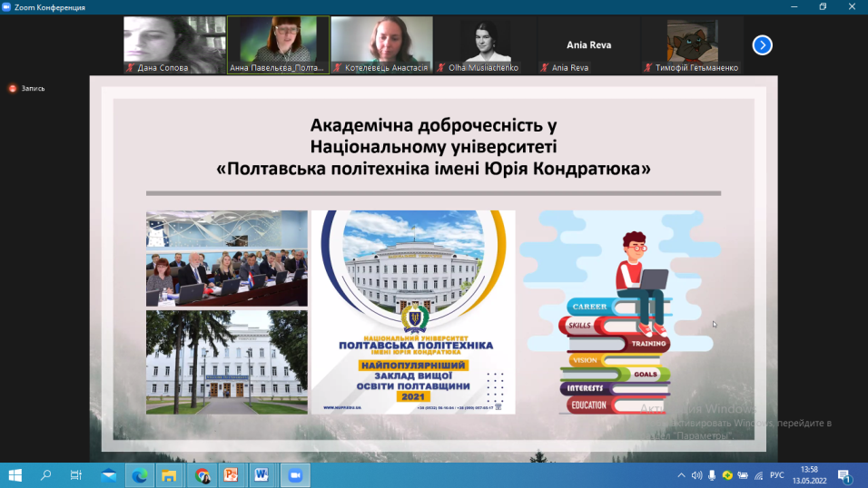Viewport: 868px width, 488px height.
Task: Click the taskbar search magnifier
Action: pos(45,474)
